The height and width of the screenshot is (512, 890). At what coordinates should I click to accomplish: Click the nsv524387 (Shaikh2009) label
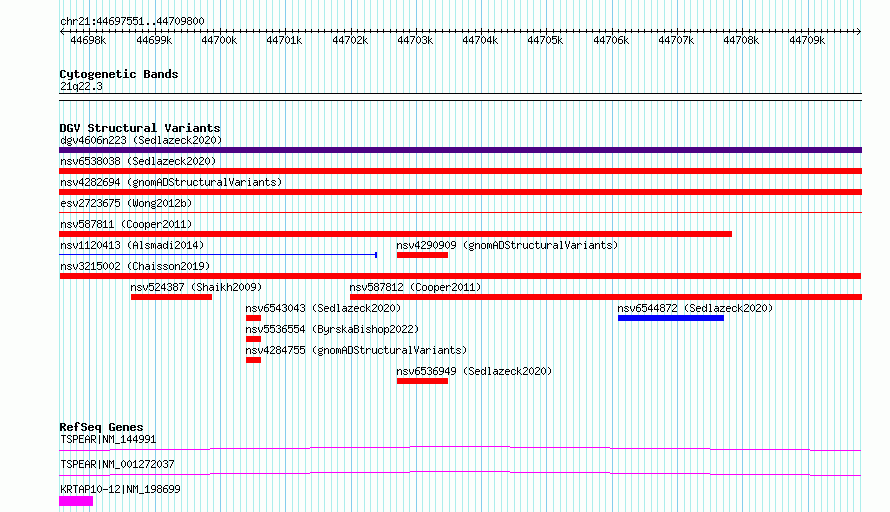point(196,287)
